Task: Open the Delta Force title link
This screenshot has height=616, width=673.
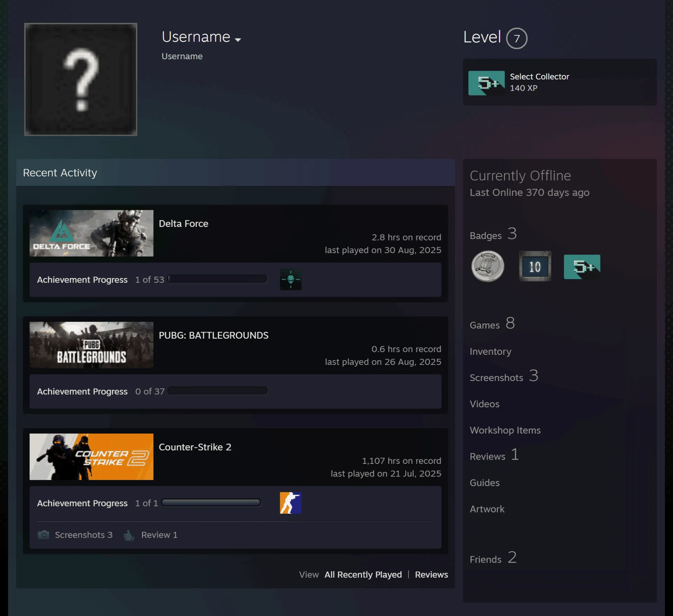Action: pos(183,224)
